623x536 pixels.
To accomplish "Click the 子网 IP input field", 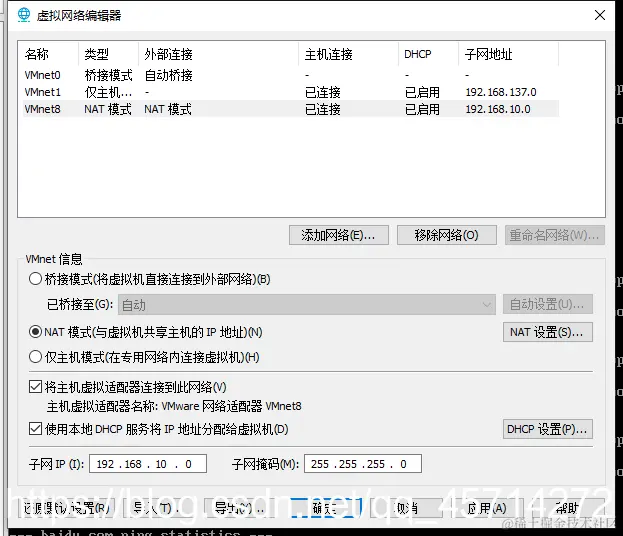I will click(x=148, y=464).
